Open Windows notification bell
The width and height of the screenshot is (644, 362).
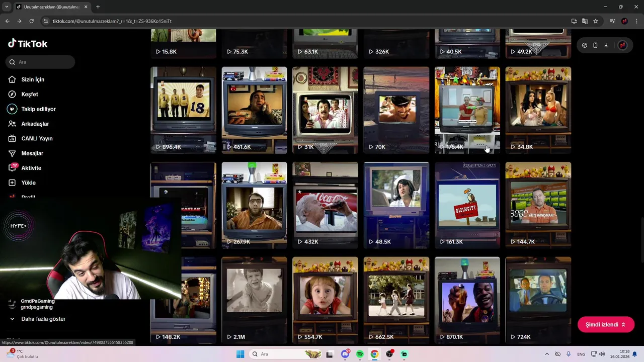634,354
